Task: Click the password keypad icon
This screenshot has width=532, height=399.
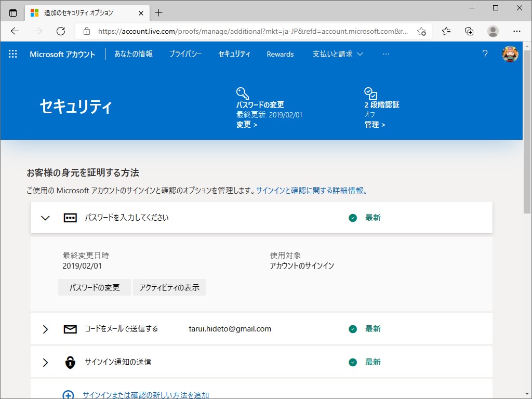Action: pyautogui.click(x=70, y=218)
